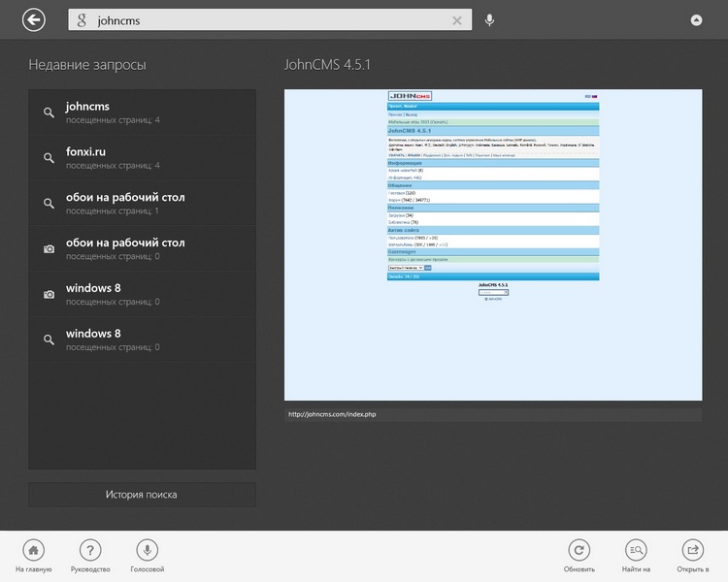728x582 pixels.
Task: Click the JohnCMS 4.5.1 heading
Action: (x=327, y=65)
